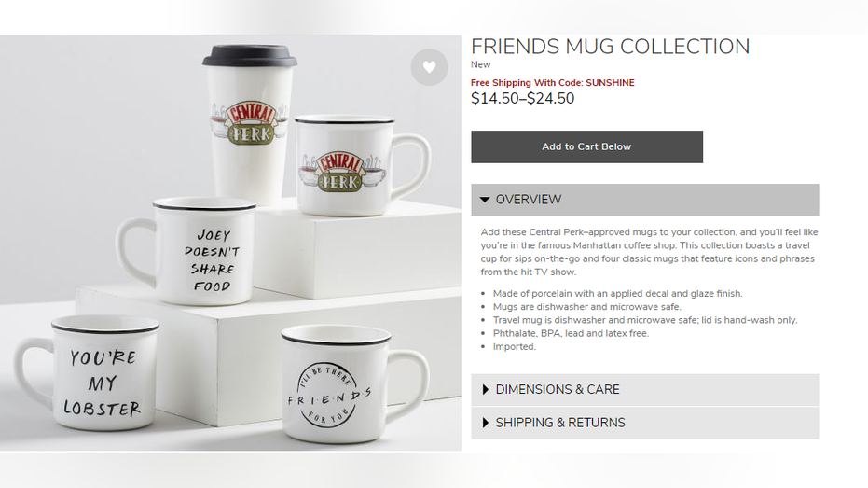Click the price range $14.50–$24.50
The image size is (868, 488).
pyautogui.click(x=522, y=99)
